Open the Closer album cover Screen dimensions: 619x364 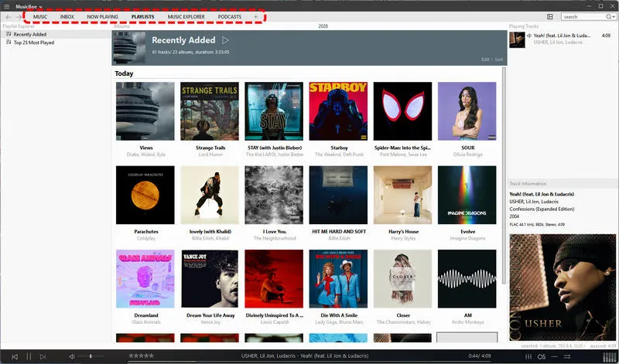click(x=402, y=279)
